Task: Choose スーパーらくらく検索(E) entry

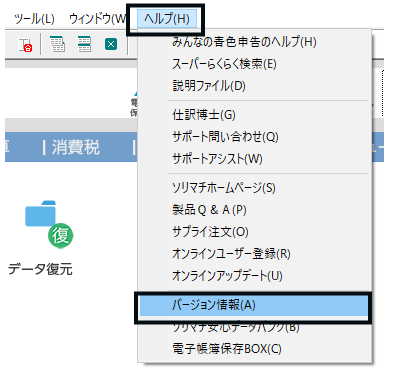Action: click(x=255, y=64)
